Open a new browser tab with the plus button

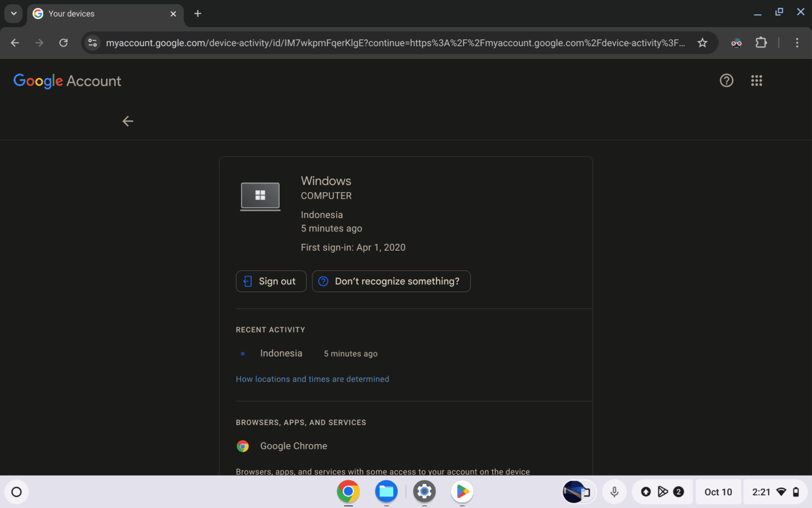(x=197, y=13)
